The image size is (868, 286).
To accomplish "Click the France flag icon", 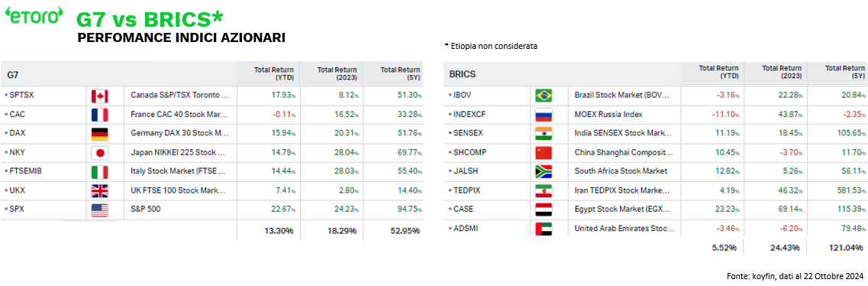I will tap(100, 115).
